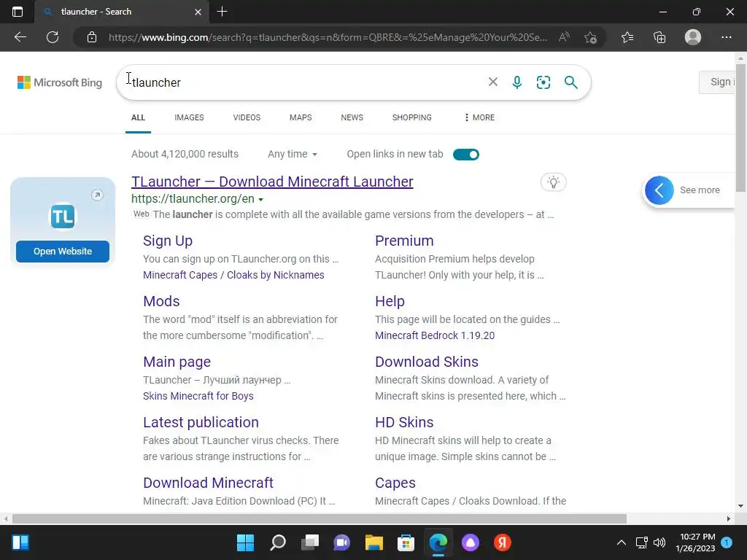Click the horizontal scrollbar thumb
The height and width of the screenshot is (560, 747).
coord(320,518)
